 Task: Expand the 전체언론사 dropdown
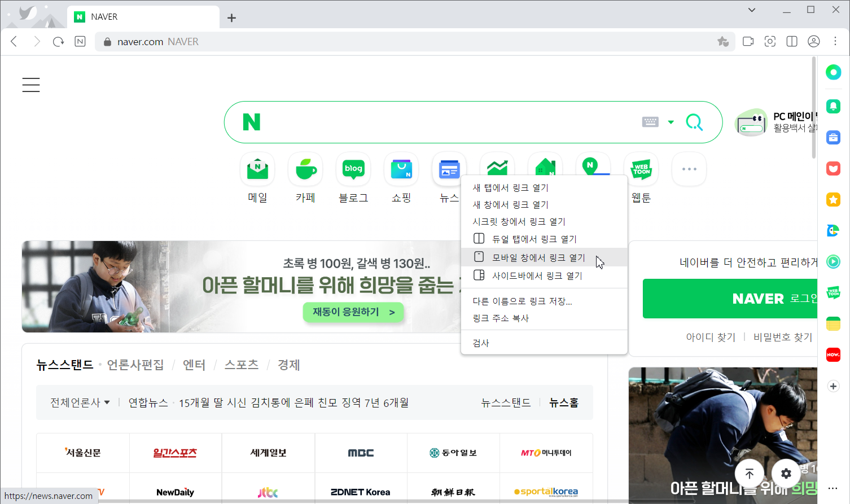[x=80, y=402]
